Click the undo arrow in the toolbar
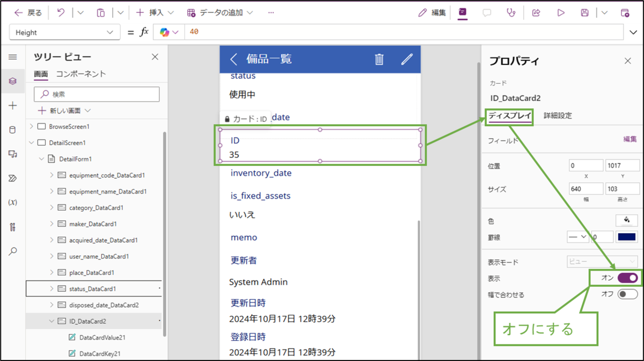 (x=61, y=12)
